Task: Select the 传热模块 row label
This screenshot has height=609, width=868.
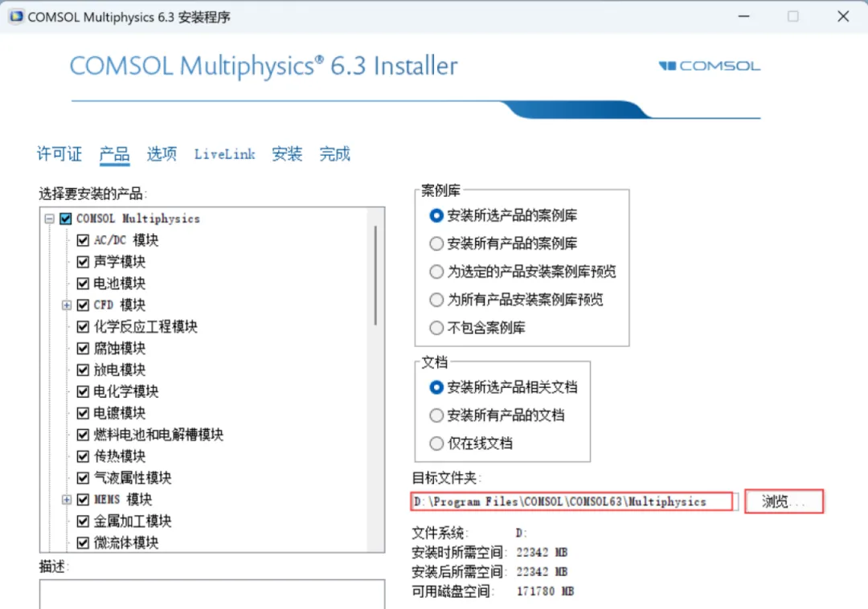Action: click(x=120, y=456)
